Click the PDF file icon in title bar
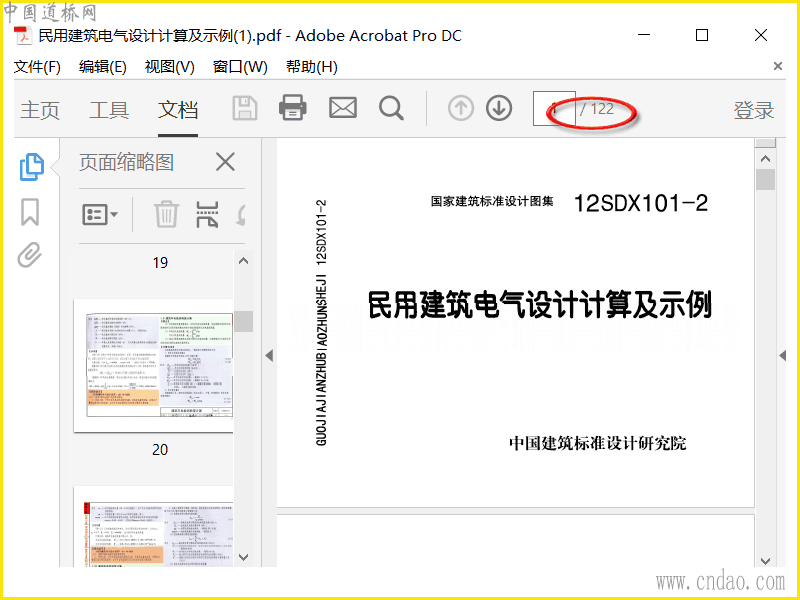The height and width of the screenshot is (600, 800). tap(23, 36)
